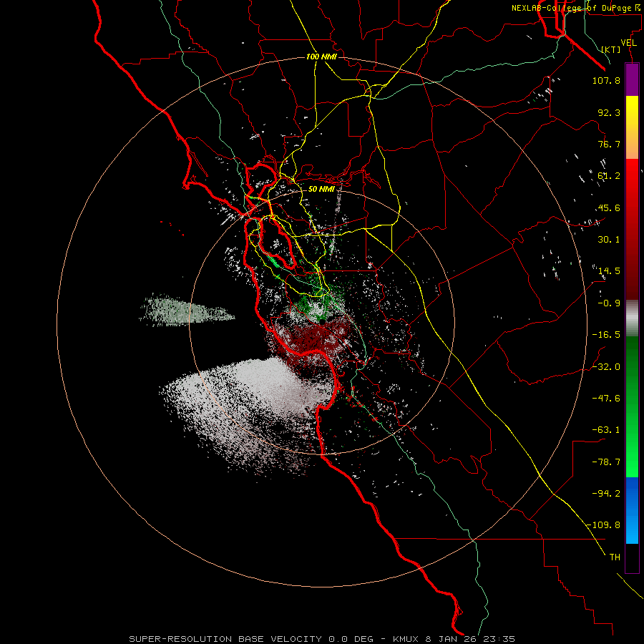The image size is (644, 644).
Task: Pick the yellow-orange segment of color bar
Action: click(x=632, y=127)
